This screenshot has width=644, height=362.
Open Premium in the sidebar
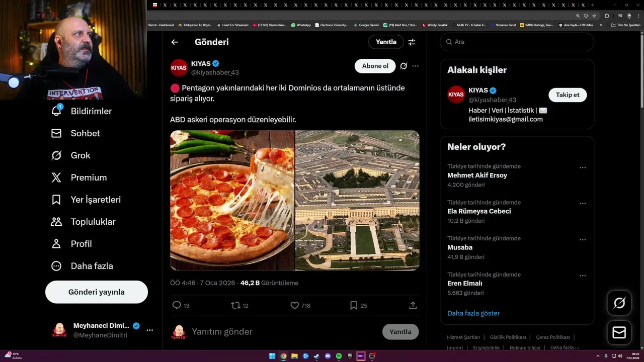79,177
